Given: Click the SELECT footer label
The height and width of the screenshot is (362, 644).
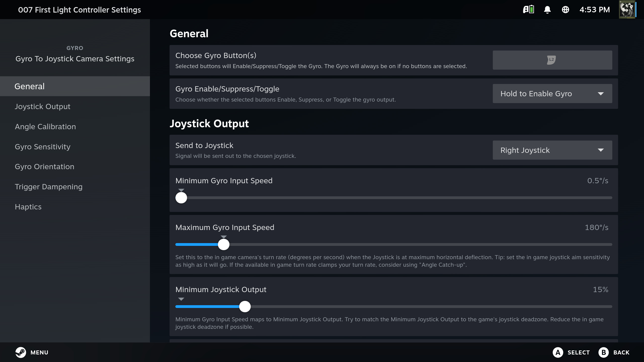Looking at the screenshot, I should click(x=579, y=352).
